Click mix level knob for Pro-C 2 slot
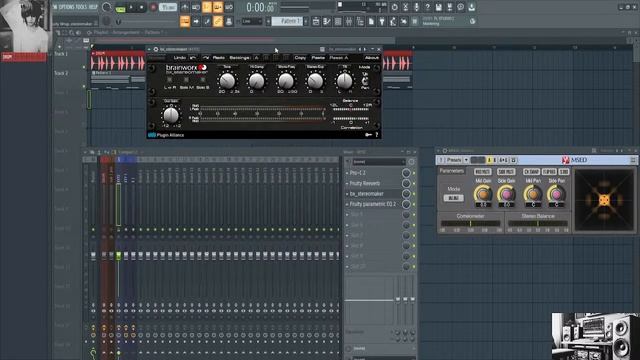Image resolution: width=640 pixels, height=360 pixels. click(406, 173)
